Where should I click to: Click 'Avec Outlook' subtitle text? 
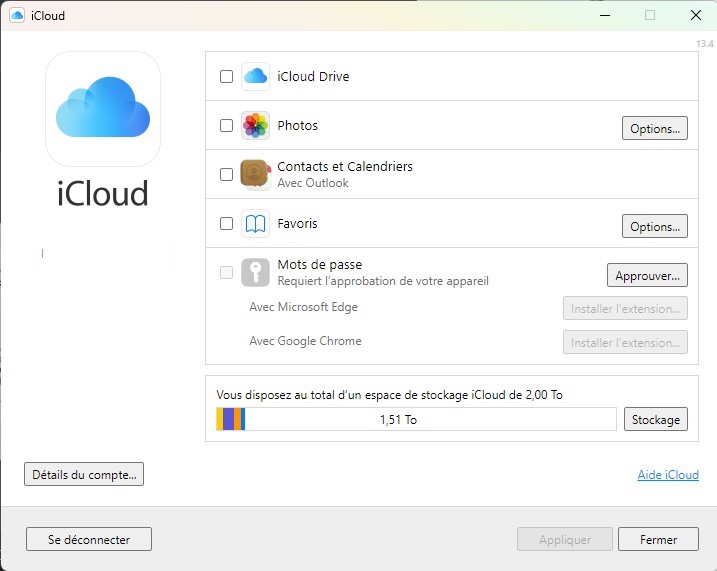tap(313, 183)
